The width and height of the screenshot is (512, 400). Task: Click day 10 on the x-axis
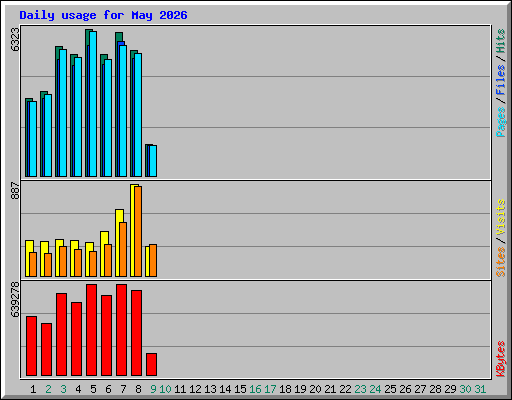165,389
